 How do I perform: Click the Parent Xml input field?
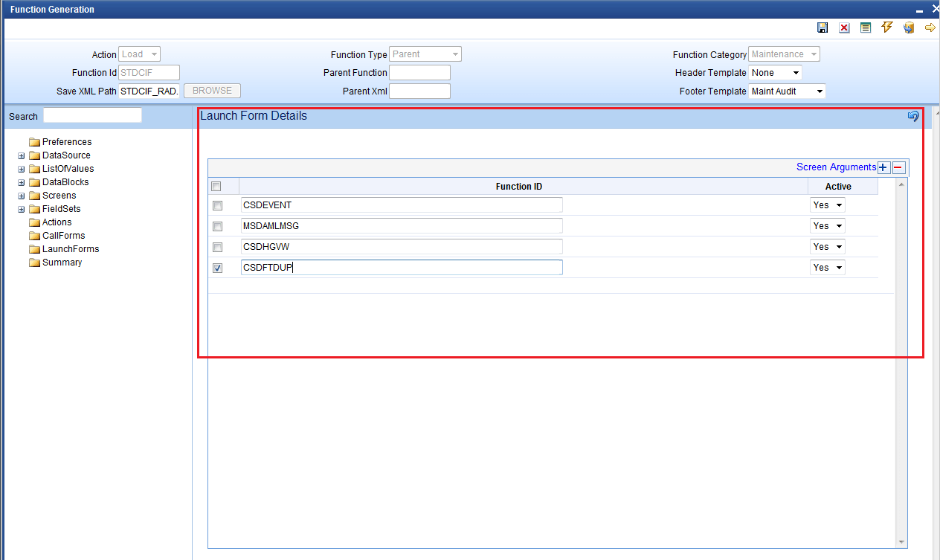[x=420, y=91]
